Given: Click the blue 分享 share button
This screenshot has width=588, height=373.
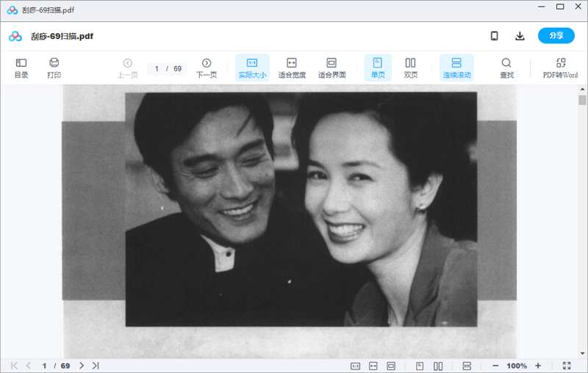Looking at the screenshot, I should click(556, 36).
